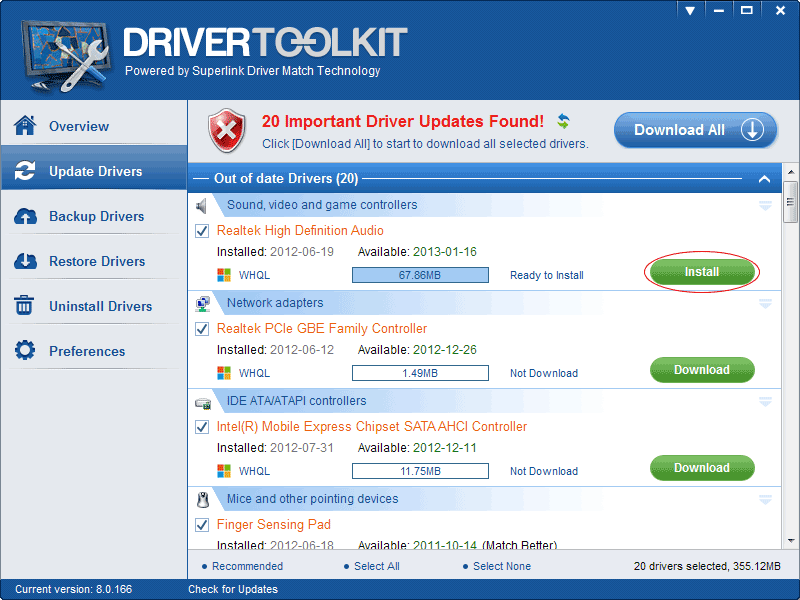The image size is (800, 600).
Task: Click the Overview house icon
Action: click(x=25, y=126)
